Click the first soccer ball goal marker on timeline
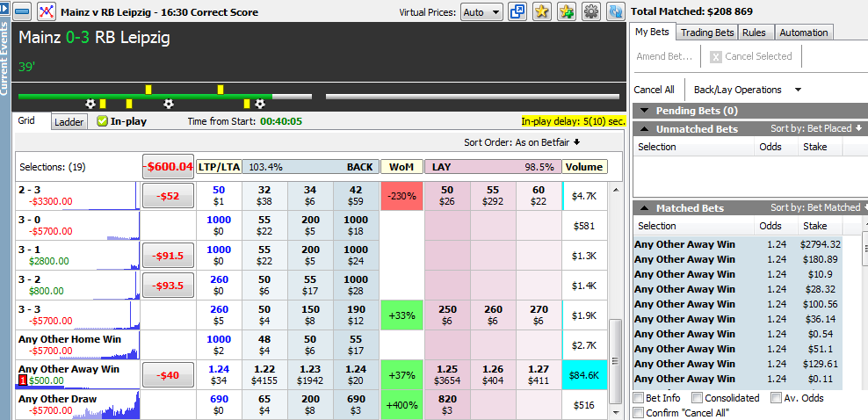Viewport: 868px width, 420px height. [90, 104]
